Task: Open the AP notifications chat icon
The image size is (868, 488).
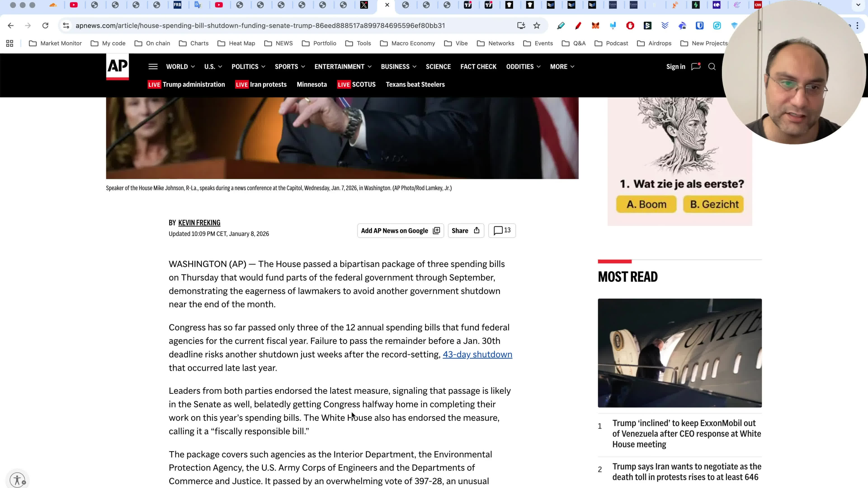Action: (696, 66)
